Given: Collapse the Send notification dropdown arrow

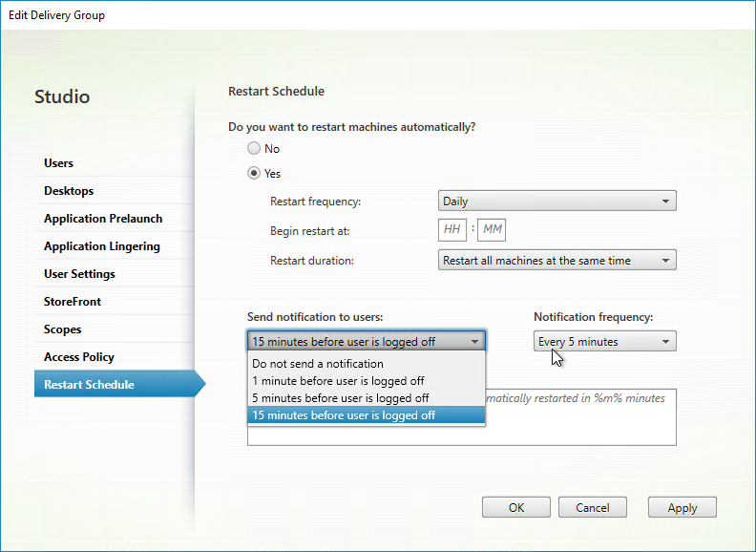Looking at the screenshot, I should (x=474, y=342).
